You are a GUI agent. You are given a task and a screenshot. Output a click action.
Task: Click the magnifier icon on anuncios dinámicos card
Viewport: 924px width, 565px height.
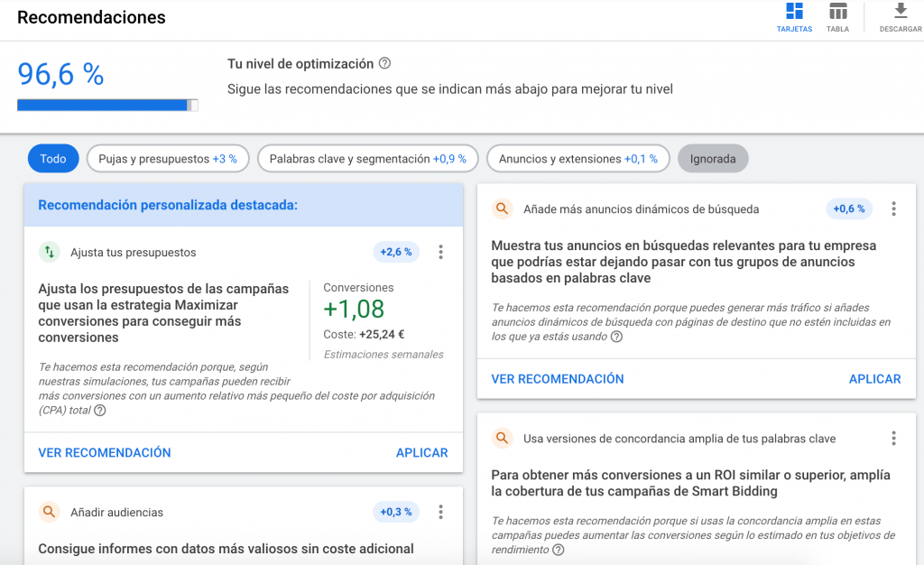tap(502, 208)
